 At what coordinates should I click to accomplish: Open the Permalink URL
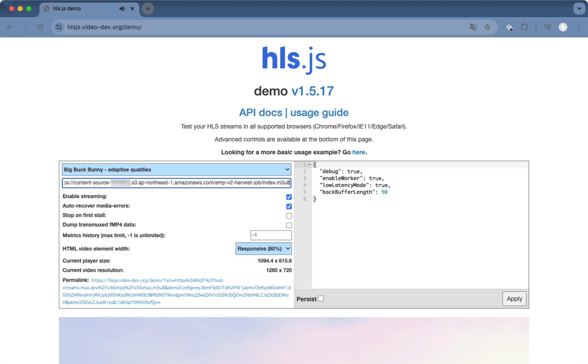tap(176, 291)
